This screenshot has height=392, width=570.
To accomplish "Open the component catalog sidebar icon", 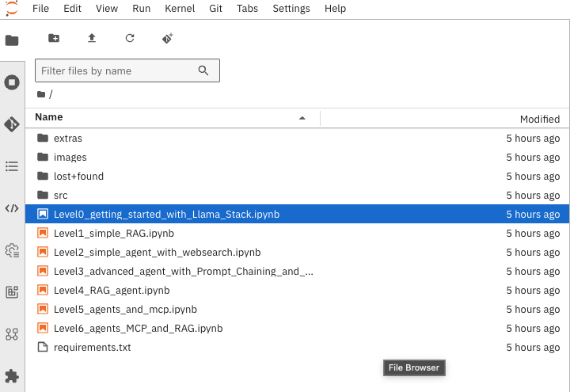I will [x=12, y=292].
